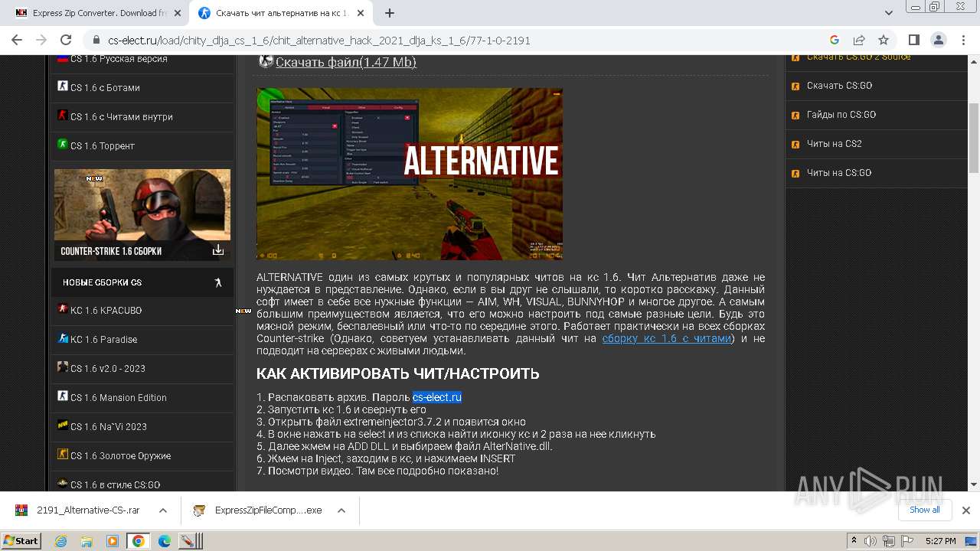This screenshot has width=980, height=551.
Task: Share this page via the share icon
Action: [859, 40]
